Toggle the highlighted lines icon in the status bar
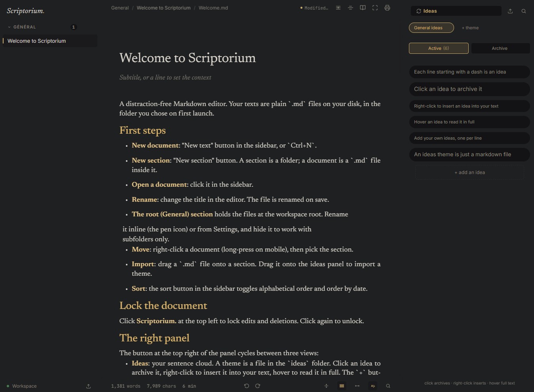534x392 pixels. pos(342,386)
